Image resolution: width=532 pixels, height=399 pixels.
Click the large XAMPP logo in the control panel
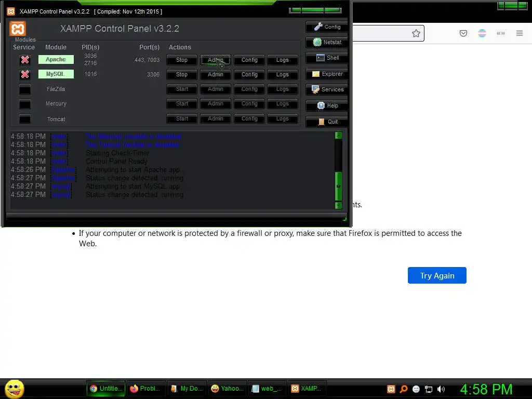point(18,29)
